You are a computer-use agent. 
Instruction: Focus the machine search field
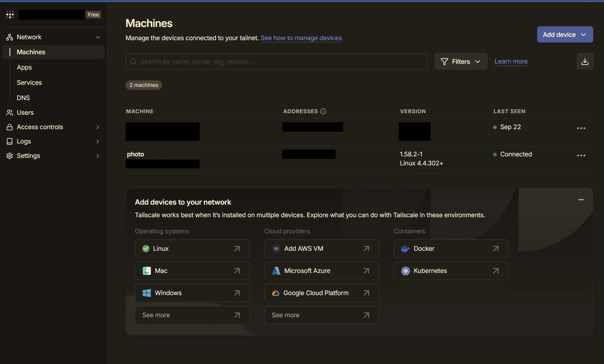(x=276, y=62)
